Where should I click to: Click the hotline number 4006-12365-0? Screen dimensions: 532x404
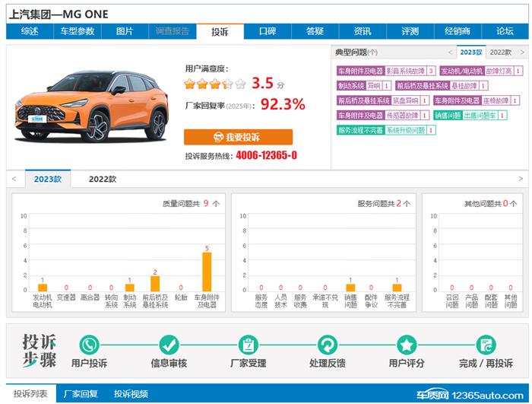tap(266, 156)
